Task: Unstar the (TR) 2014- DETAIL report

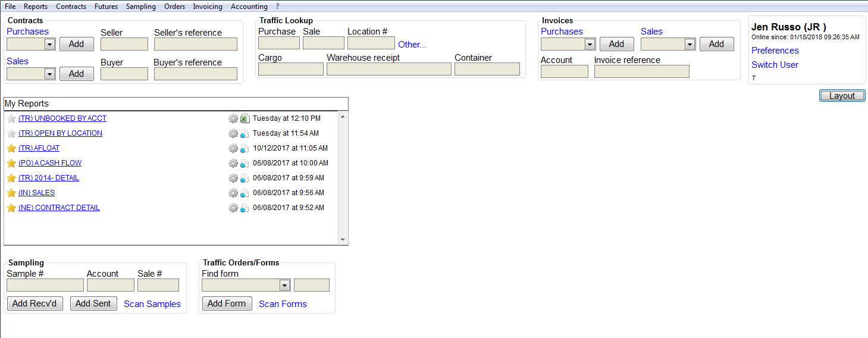Action: [x=11, y=178]
